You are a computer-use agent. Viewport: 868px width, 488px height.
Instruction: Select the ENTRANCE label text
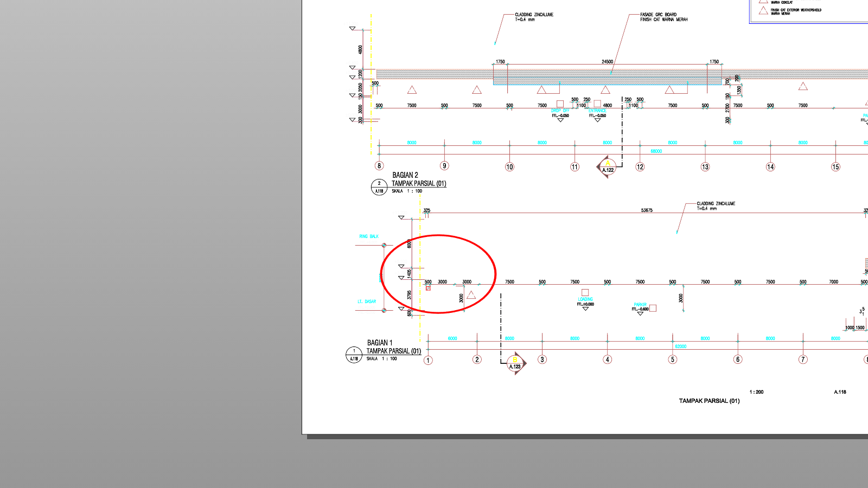pos(597,111)
